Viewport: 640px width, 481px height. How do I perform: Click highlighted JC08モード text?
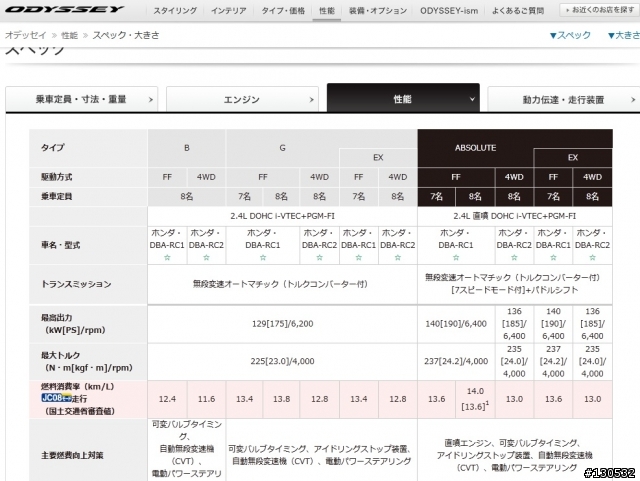click(x=56, y=398)
